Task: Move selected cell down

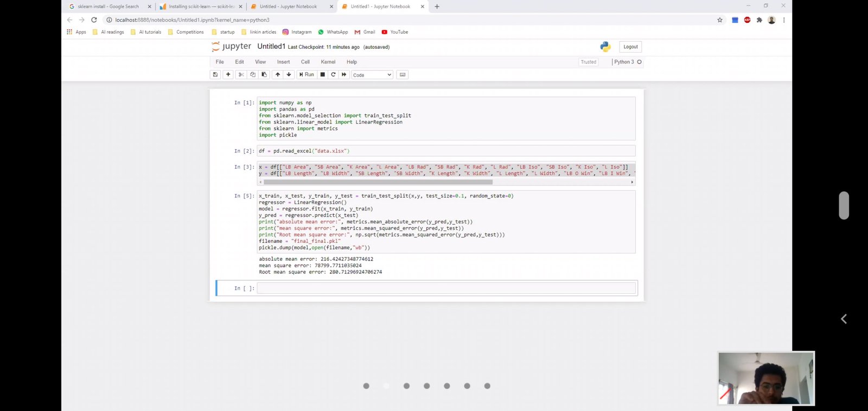Action: [289, 75]
